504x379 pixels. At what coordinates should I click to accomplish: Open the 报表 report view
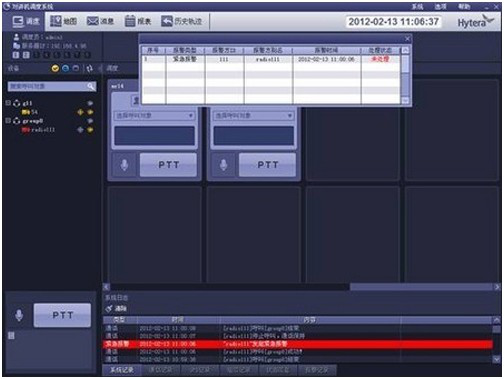138,21
